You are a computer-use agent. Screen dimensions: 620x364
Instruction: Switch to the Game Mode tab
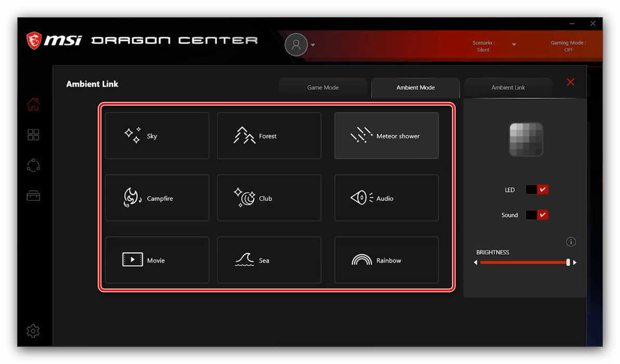point(322,88)
